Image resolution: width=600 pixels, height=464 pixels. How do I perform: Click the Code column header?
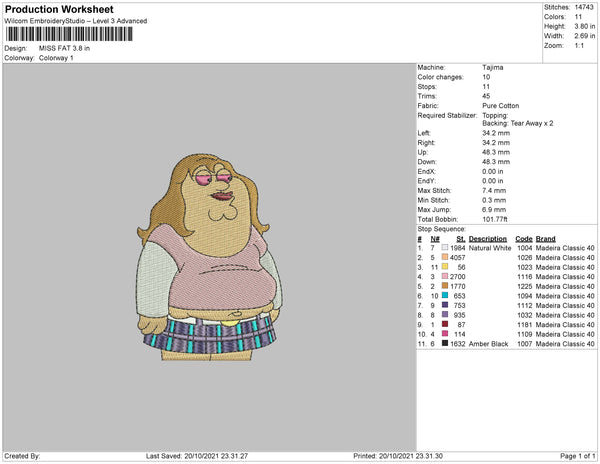pos(523,239)
